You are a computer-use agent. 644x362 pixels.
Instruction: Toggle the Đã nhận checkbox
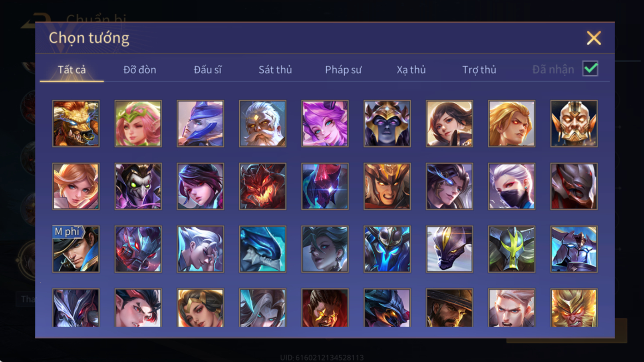pyautogui.click(x=590, y=69)
